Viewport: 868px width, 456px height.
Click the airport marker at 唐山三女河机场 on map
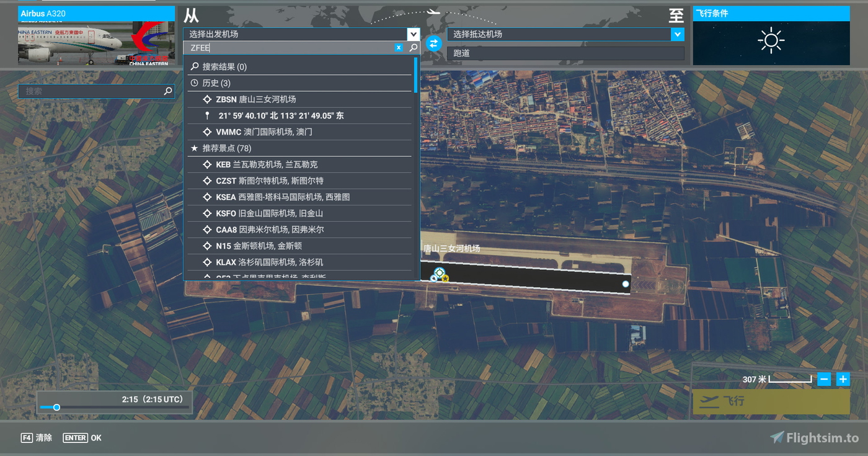click(440, 272)
